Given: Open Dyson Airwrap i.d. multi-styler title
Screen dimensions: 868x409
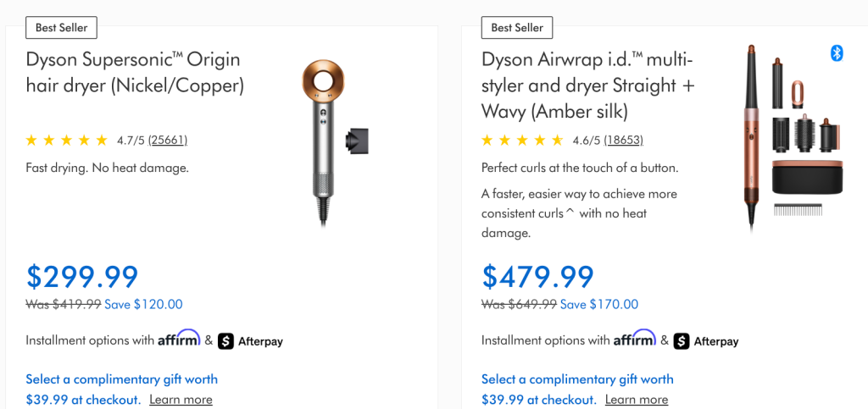Looking at the screenshot, I should coord(587,85).
